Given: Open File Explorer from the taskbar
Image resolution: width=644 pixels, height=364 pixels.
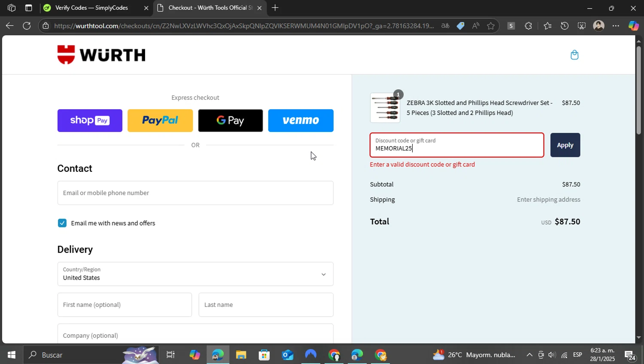Looking at the screenshot, I should (x=241, y=355).
